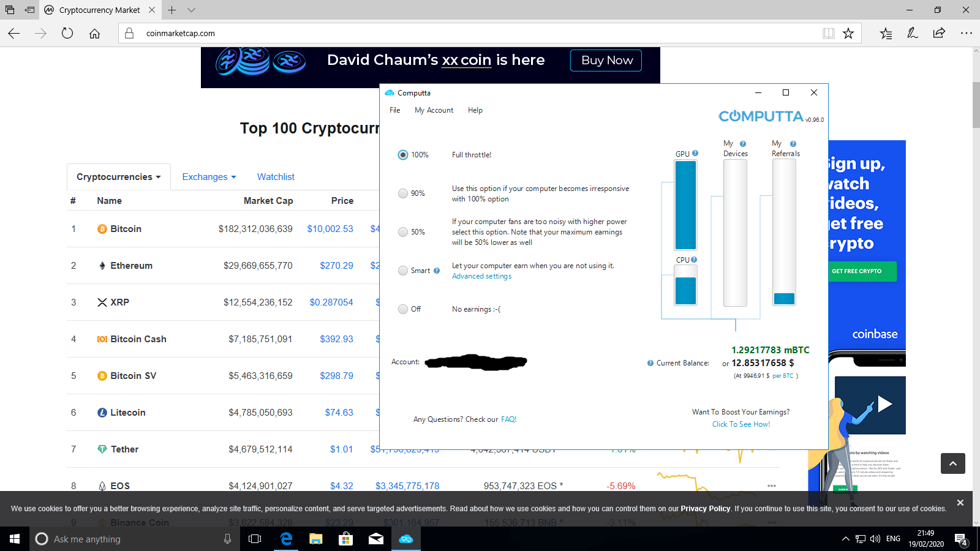This screenshot has height=551, width=980.
Task: Follow the Click To See How link
Action: [x=741, y=424]
